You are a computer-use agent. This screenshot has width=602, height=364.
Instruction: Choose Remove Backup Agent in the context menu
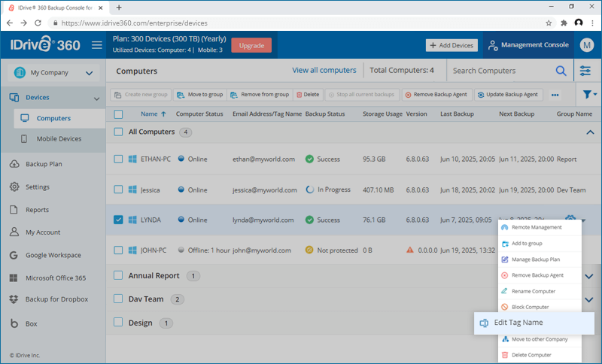tap(540, 275)
